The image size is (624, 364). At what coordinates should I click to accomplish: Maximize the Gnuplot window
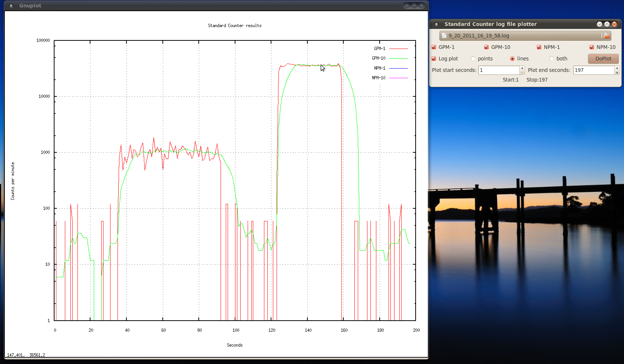click(414, 6)
